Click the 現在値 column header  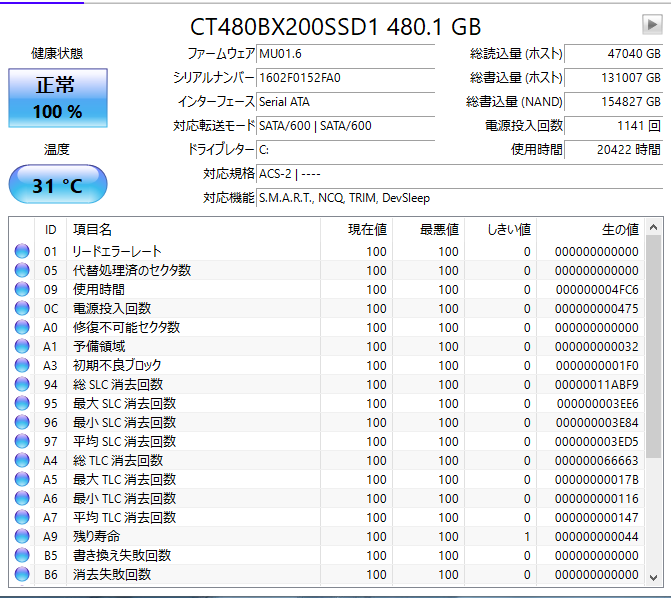coord(356,229)
